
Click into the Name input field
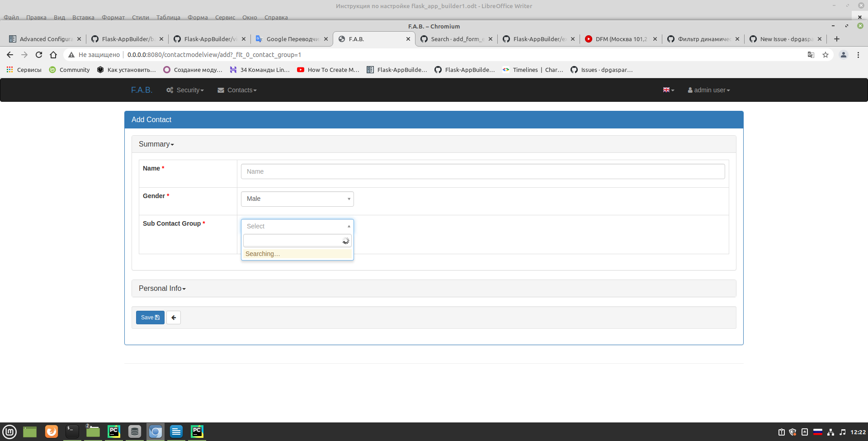[x=483, y=171]
